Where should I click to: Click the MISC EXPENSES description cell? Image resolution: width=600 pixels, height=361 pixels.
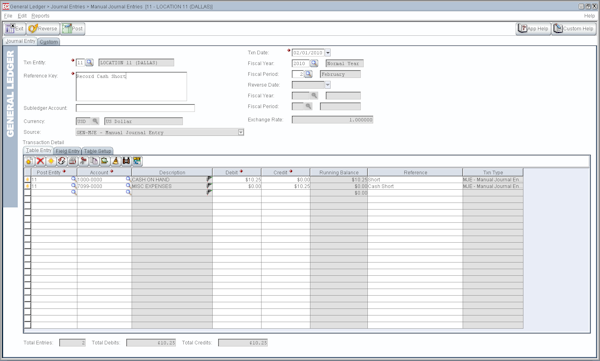[x=172, y=186]
